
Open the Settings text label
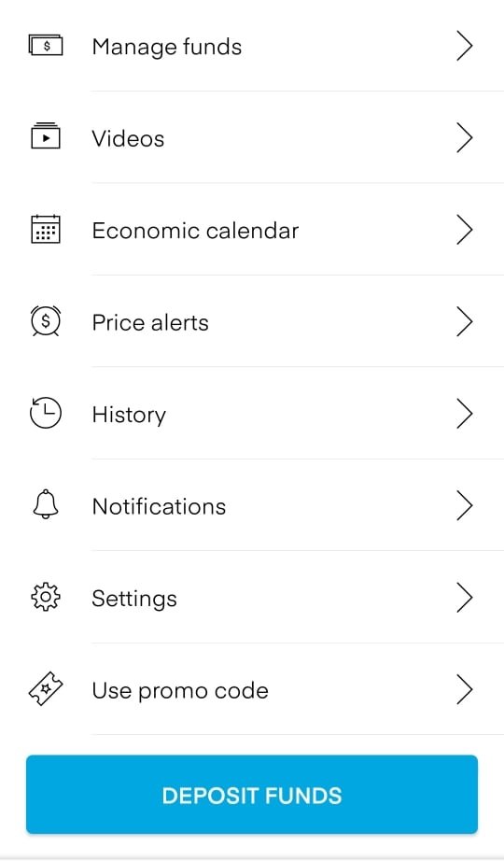coord(134,599)
